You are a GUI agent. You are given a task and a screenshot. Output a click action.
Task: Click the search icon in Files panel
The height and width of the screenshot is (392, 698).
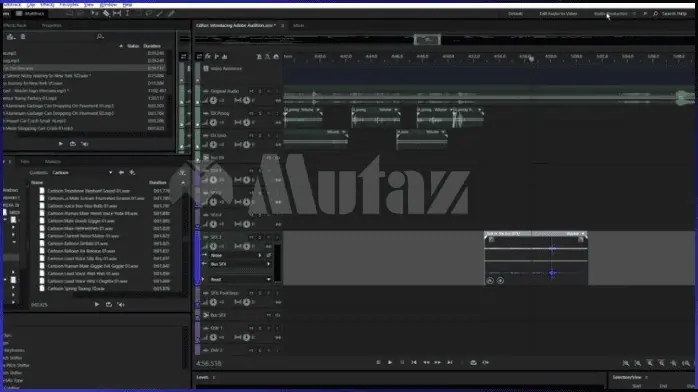coord(100,36)
